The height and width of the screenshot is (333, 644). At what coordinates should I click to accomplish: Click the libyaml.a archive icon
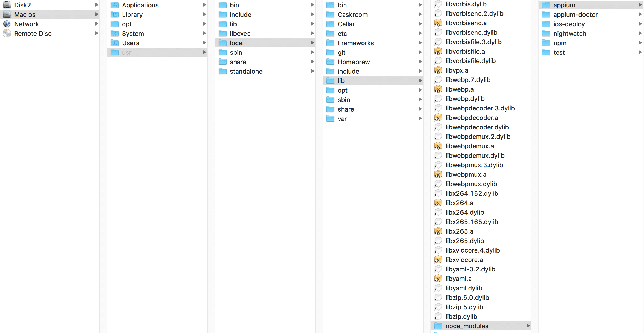(x=438, y=279)
